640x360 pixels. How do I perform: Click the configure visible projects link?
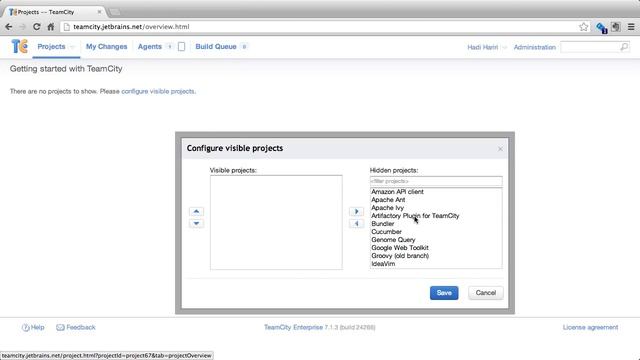tap(158, 91)
